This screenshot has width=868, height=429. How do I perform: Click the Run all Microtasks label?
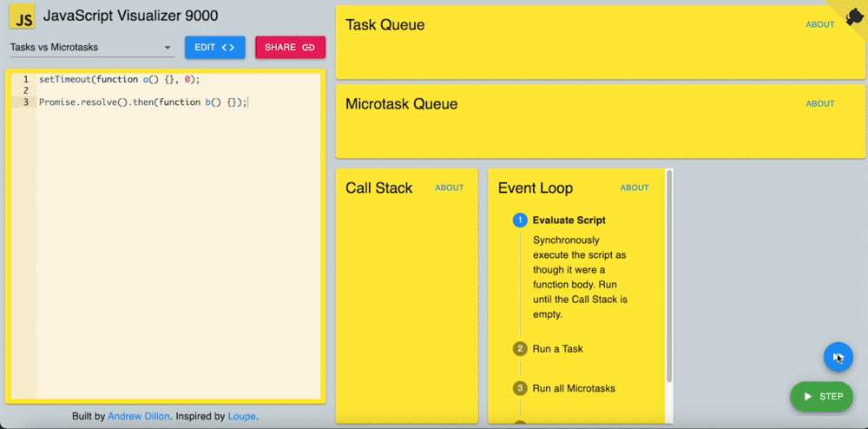[574, 388]
